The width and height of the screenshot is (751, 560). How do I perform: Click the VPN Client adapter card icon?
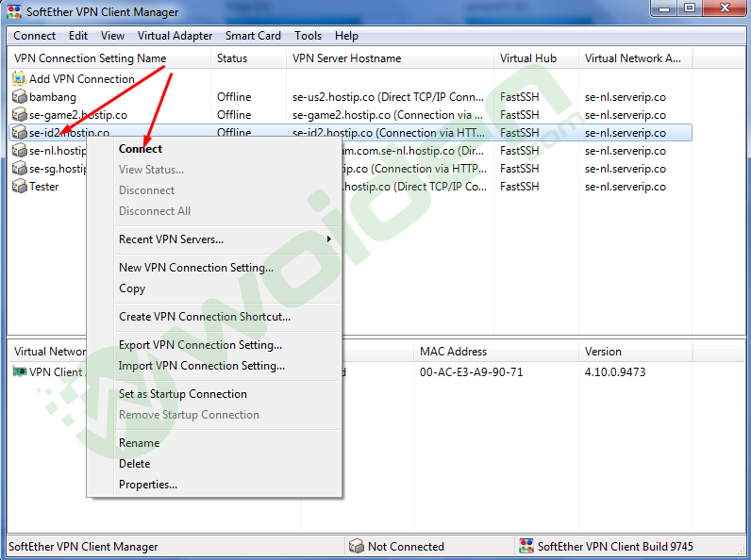click(x=20, y=371)
